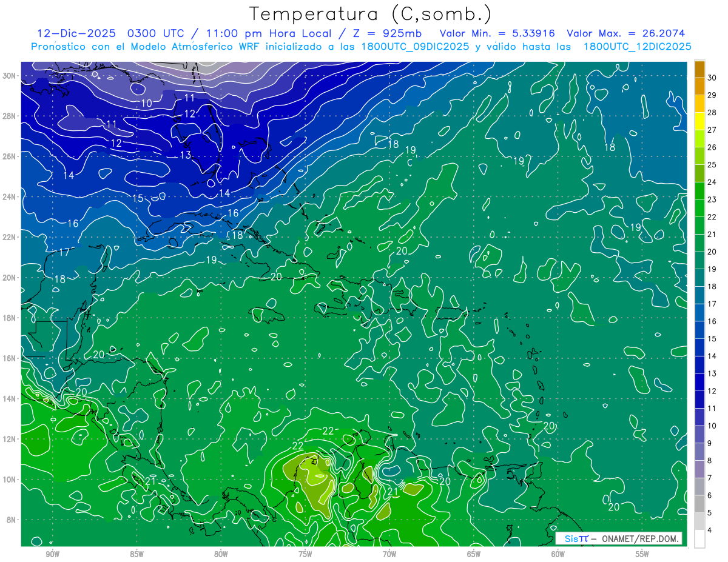Click the 10 contour label on the map
Screen dimensions: 728x562
(146, 104)
